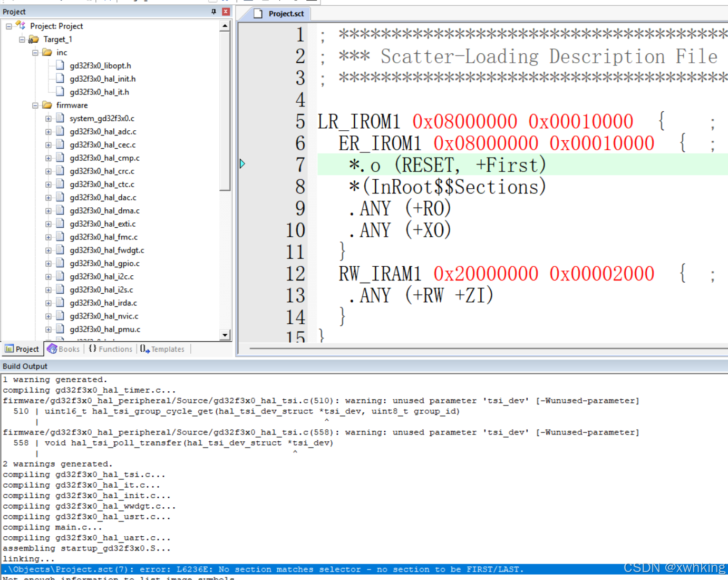Click the current-line arrow marker at line 7
728x580 pixels.
(242, 164)
